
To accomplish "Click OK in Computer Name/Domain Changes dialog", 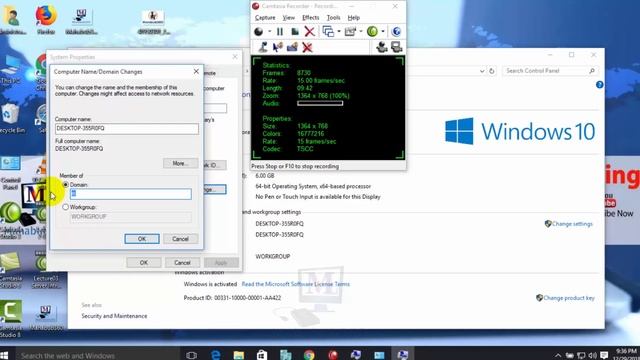I will 142,239.
